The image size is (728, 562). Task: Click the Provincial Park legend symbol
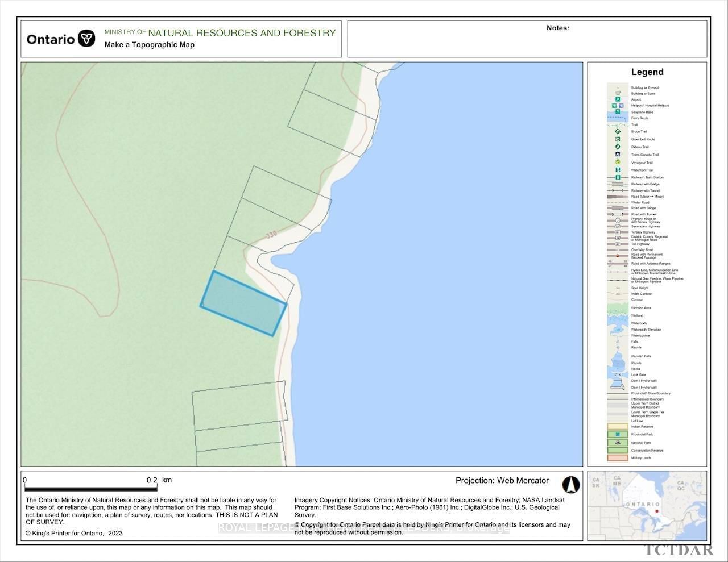pyautogui.click(x=618, y=434)
